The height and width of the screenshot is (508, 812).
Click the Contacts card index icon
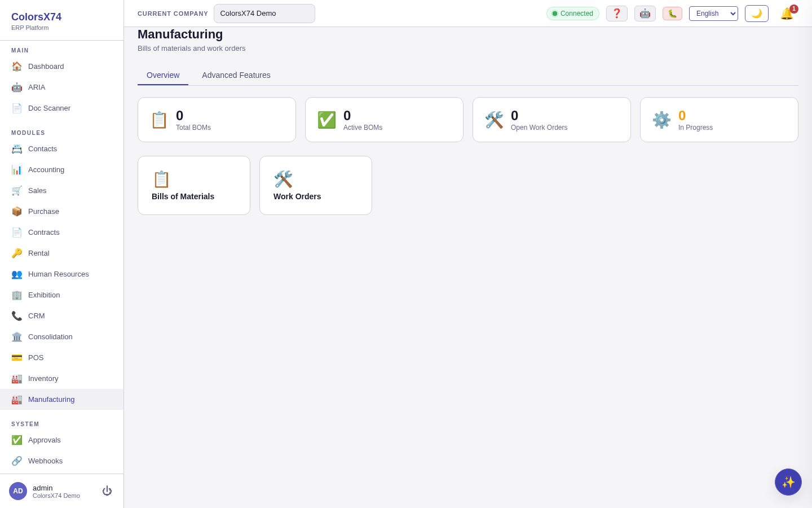(17, 148)
